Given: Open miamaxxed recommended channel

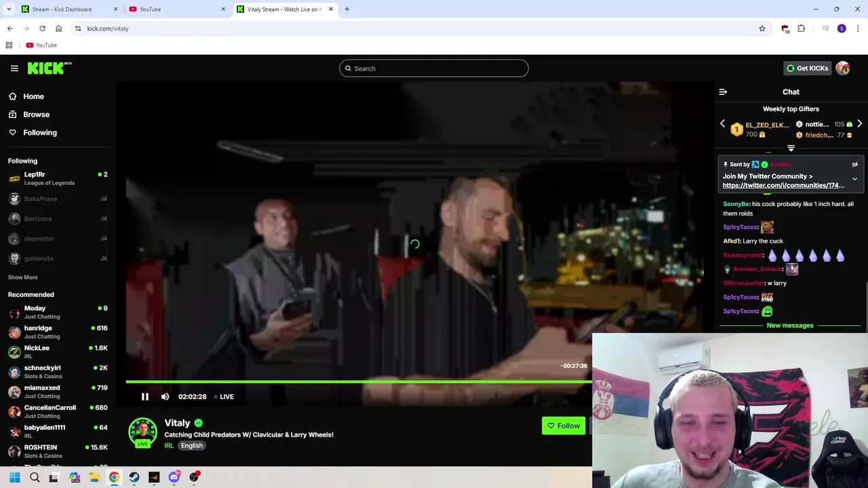Looking at the screenshot, I should pos(58,392).
